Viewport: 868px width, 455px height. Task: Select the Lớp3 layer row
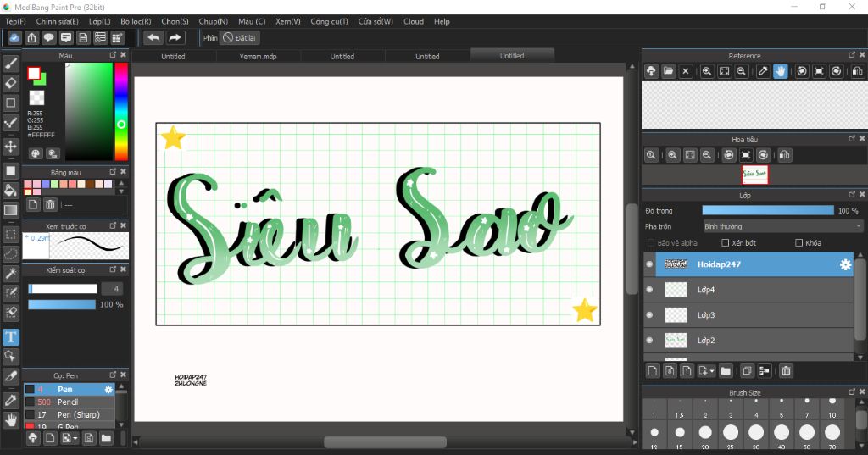point(748,315)
